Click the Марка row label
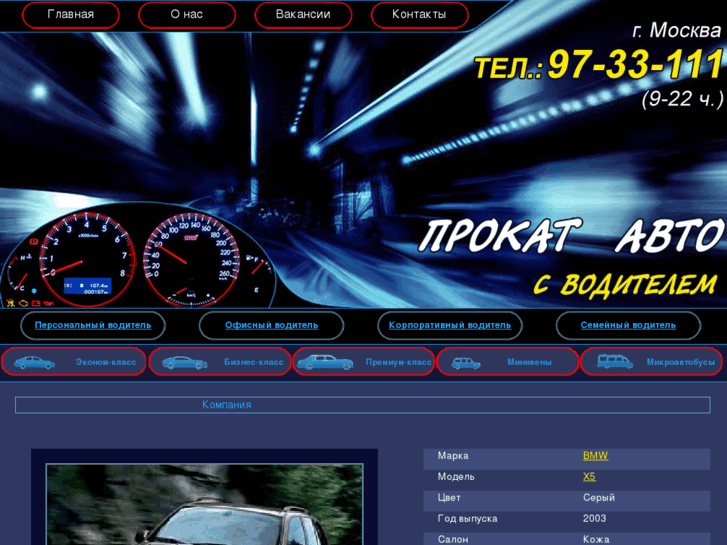Viewport: 727px width, 545px height. (x=453, y=455)
